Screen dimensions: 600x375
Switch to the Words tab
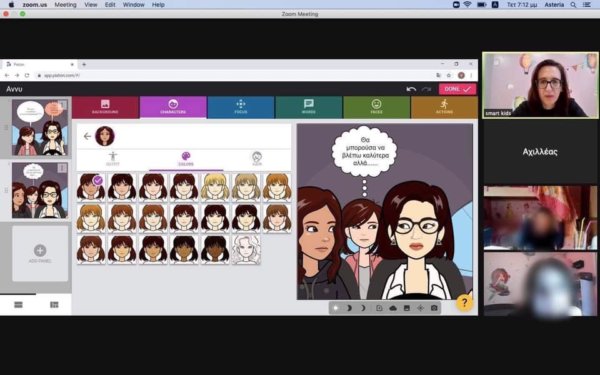coord(308,107)
